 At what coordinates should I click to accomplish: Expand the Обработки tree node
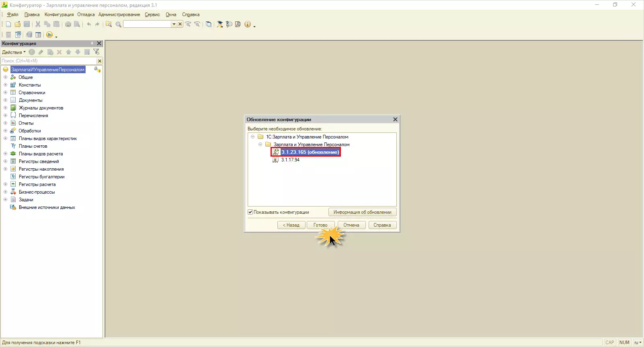click(x=5, y=131)
